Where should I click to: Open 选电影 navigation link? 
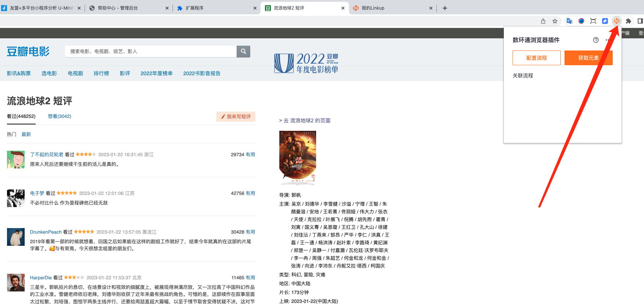(x=49, y=73)
